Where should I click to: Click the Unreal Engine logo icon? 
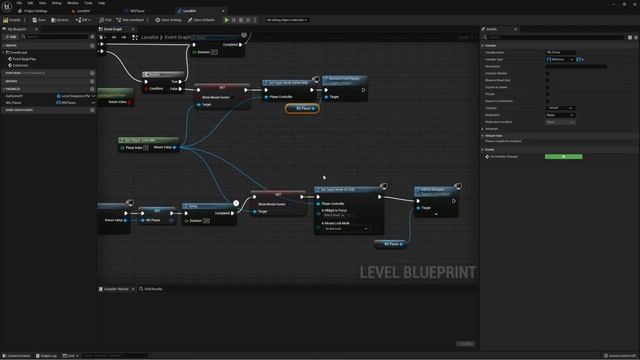coord(7,7)
